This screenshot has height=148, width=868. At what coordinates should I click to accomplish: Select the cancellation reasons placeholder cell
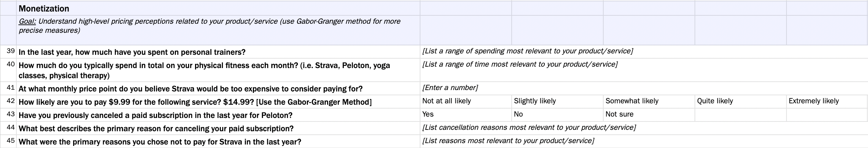(x=529, y=127)
